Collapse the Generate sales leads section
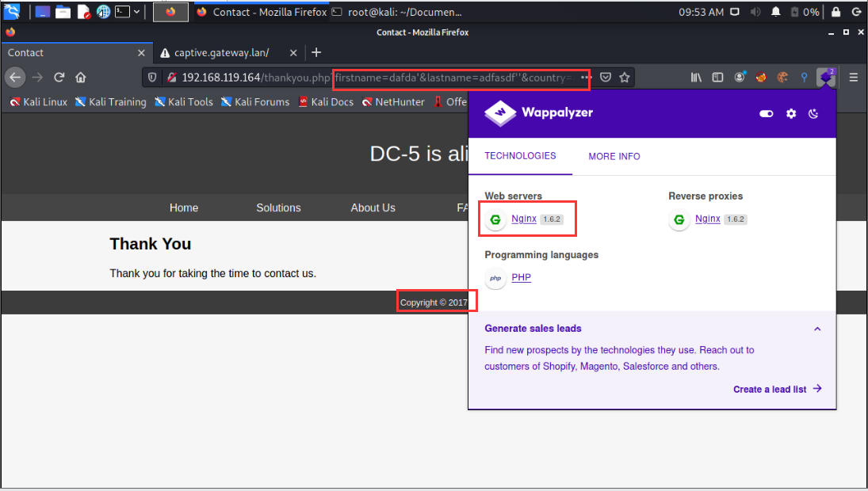This screenshot has height=491, width=868. (x=817, y=329)
